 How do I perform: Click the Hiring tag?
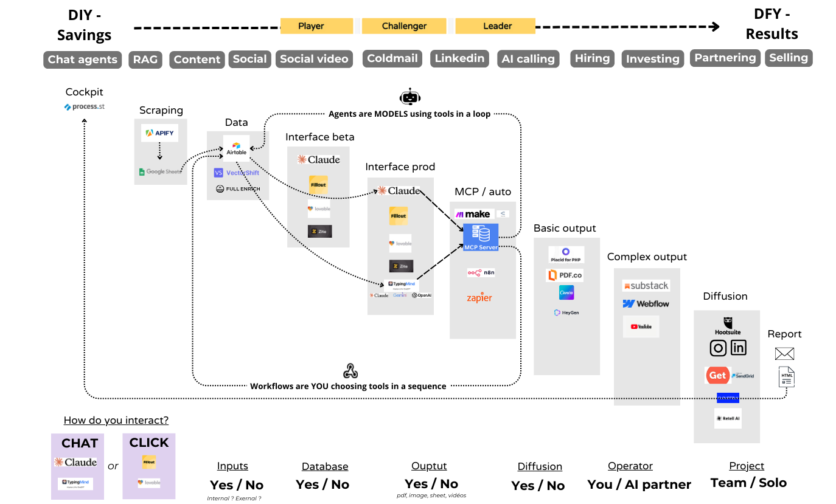(592, 58)
